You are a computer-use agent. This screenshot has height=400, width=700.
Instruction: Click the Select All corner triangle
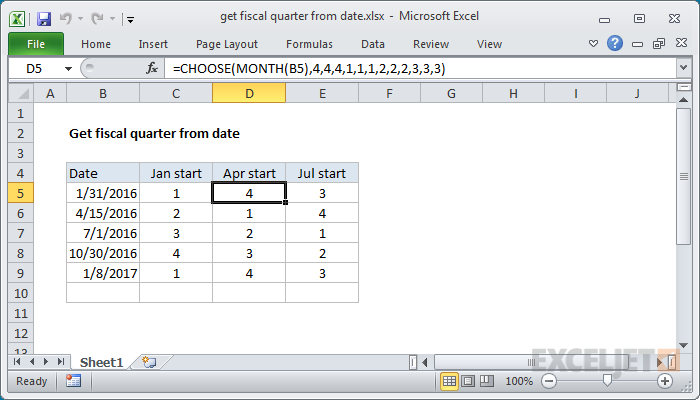21,93
